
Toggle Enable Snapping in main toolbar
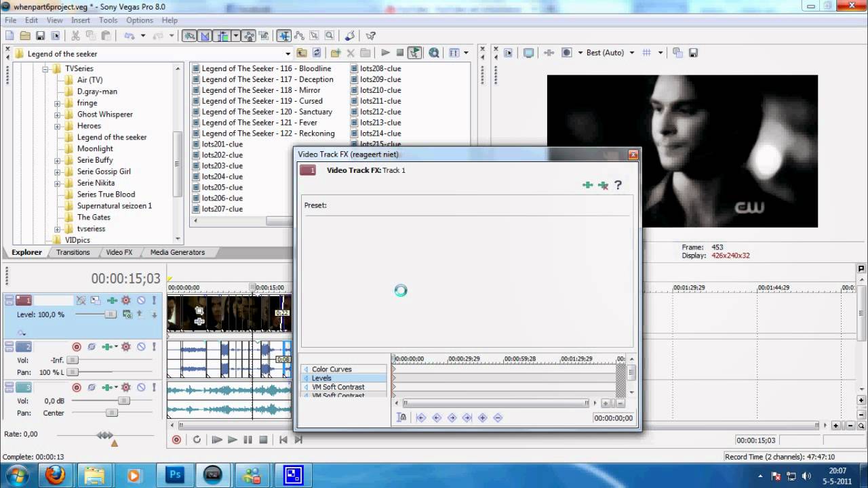tap(189, 36)
